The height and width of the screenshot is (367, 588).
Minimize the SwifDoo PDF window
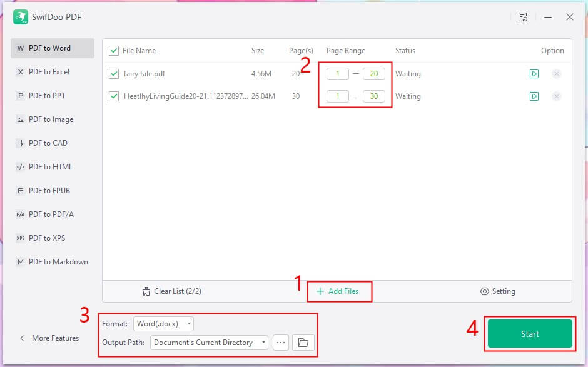(548, 17)
